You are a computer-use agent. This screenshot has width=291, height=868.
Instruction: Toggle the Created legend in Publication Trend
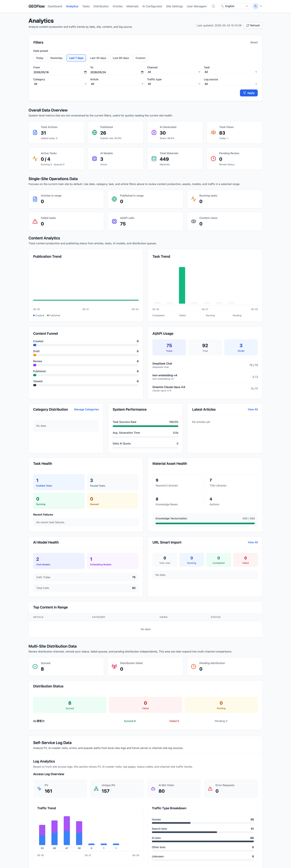39,315
